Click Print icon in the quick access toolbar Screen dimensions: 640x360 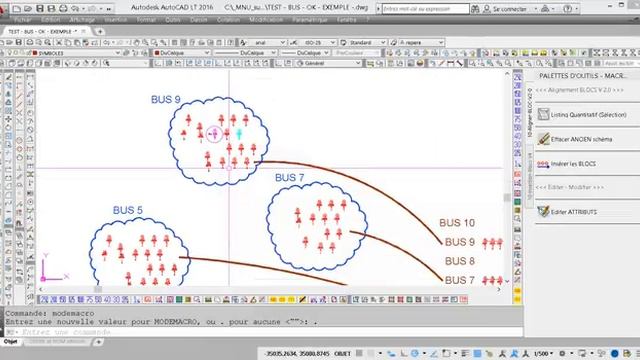pyautogui.click(x=63, y=8)
